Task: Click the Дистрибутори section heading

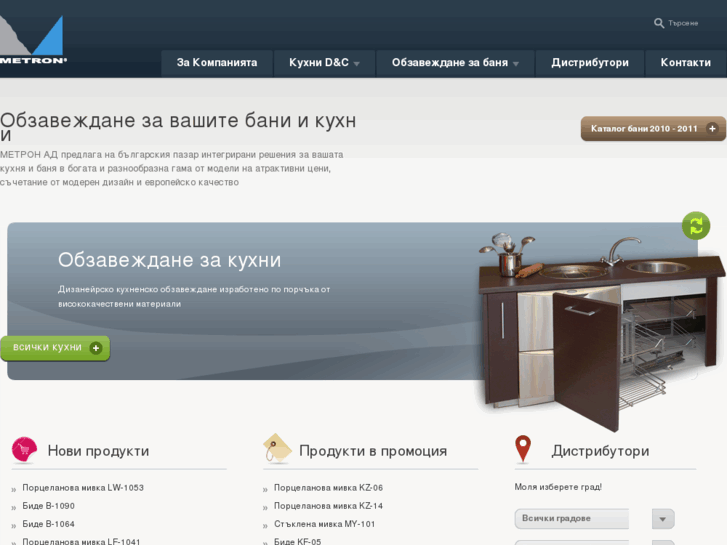Action: (x=600, y=451)
